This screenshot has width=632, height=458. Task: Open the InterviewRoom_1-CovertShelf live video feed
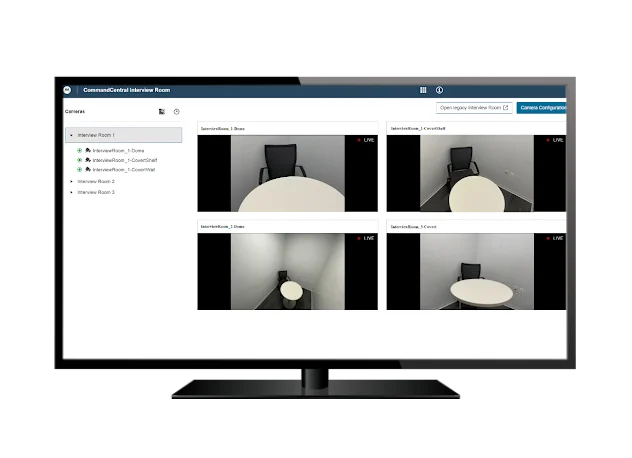[x=476, y=173]
